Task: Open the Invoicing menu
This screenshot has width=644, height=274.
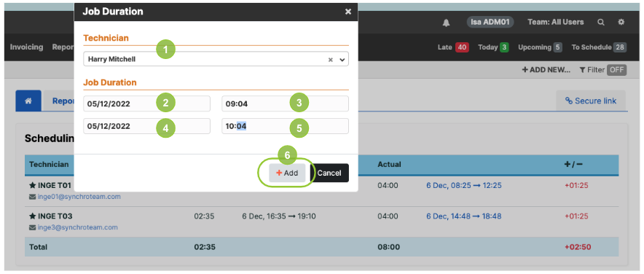Action: 26,47
